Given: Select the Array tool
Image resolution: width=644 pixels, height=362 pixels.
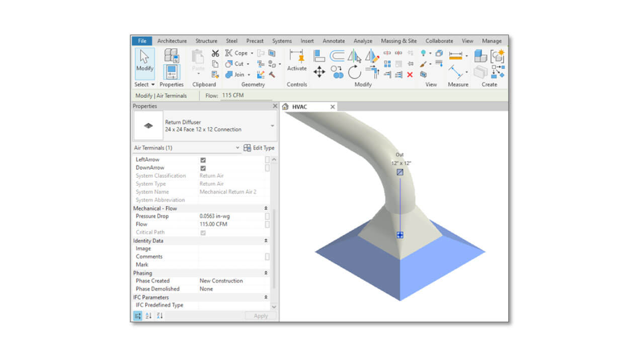Looking at the screenshot, I should coord(387,64).
